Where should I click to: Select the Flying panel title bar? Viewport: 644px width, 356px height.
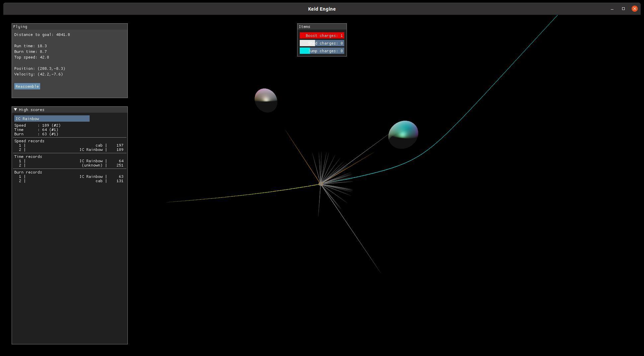point(70,27)
